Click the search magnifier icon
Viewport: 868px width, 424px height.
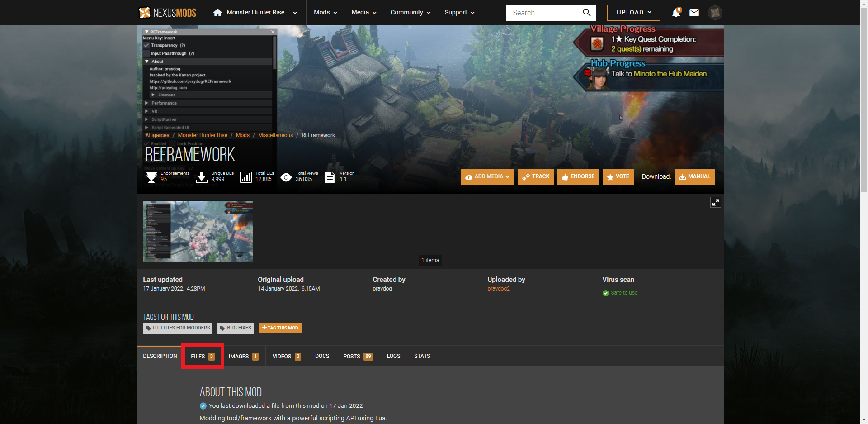point(587,13)
